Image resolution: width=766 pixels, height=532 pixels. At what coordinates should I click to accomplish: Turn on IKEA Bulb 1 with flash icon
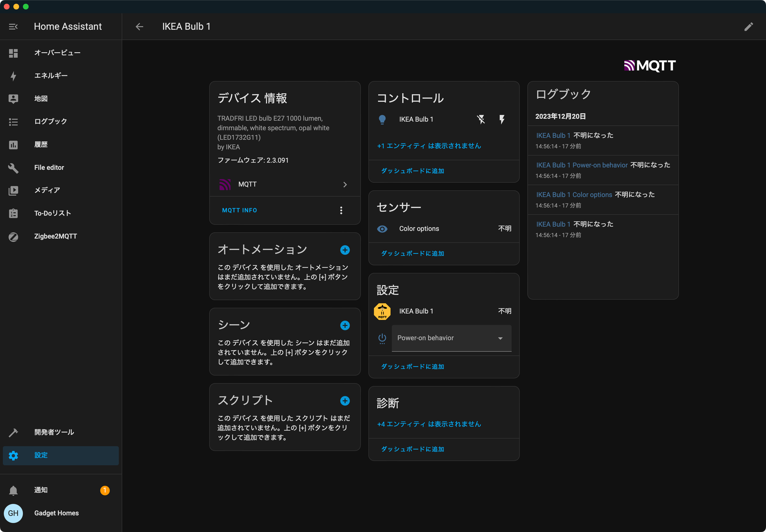point(502,119)
